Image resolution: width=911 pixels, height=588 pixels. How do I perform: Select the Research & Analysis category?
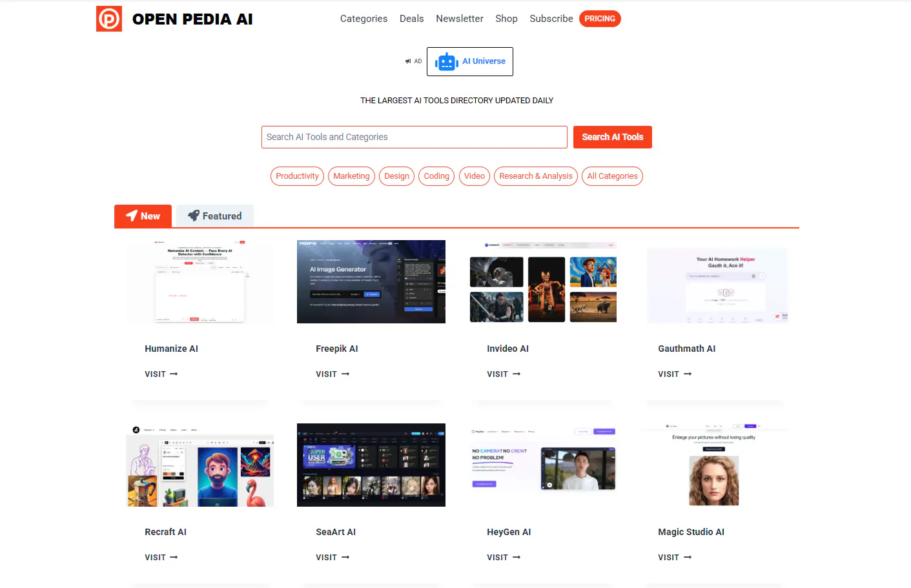536,176
